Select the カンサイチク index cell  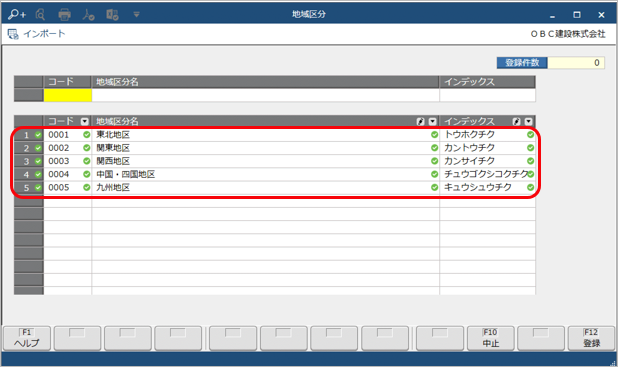click(488, 161)
